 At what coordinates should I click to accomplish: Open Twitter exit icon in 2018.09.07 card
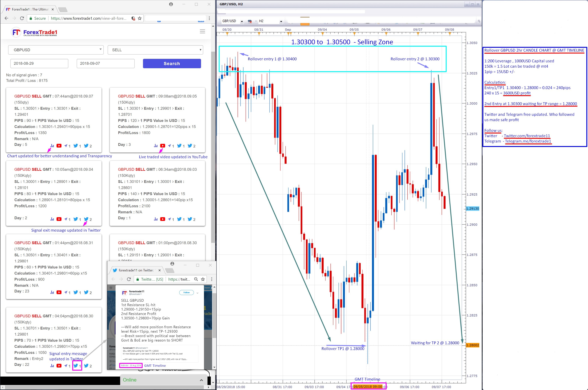[86, 146]
